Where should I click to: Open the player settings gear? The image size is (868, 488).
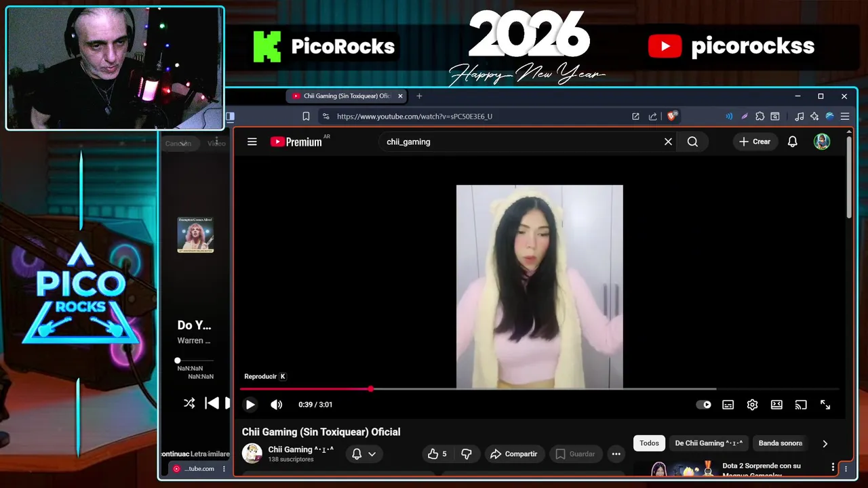pos(752,405)
